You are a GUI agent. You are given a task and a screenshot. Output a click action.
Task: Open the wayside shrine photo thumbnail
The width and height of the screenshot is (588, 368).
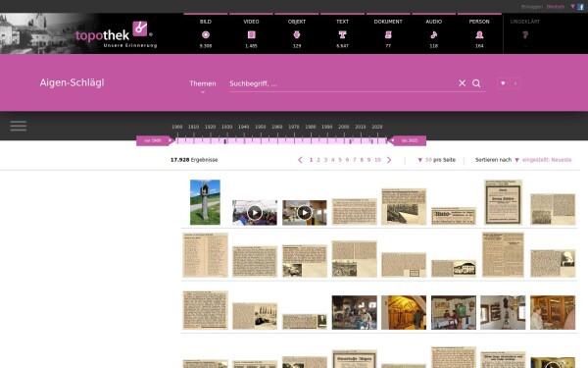205,202
